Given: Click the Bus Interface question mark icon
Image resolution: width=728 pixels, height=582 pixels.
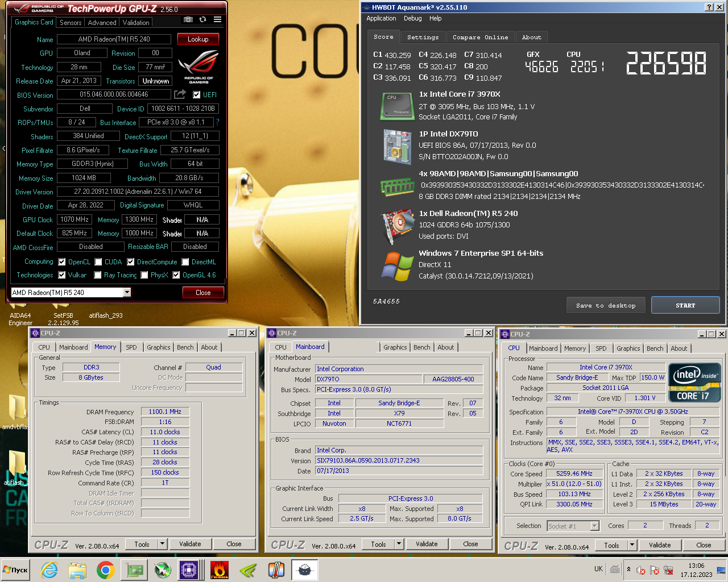Looking at the screenshot, I should 217,122.
